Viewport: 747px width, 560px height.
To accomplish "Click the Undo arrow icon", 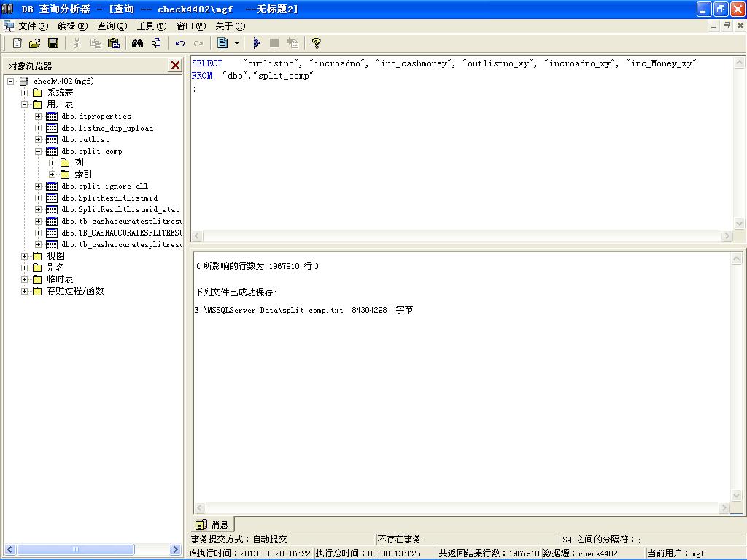I will (x=179, y=43).
